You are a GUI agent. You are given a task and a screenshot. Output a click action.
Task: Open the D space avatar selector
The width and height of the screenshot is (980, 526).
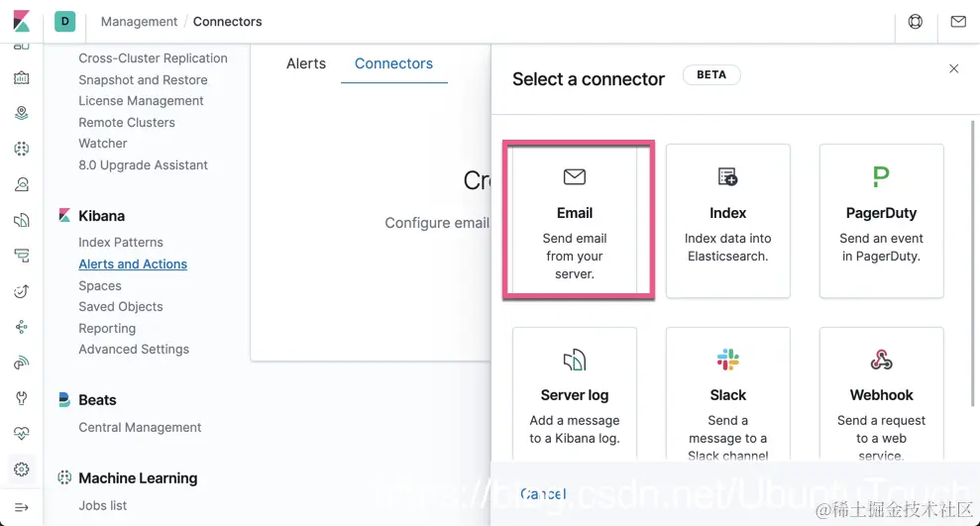[x=65, y=21]
